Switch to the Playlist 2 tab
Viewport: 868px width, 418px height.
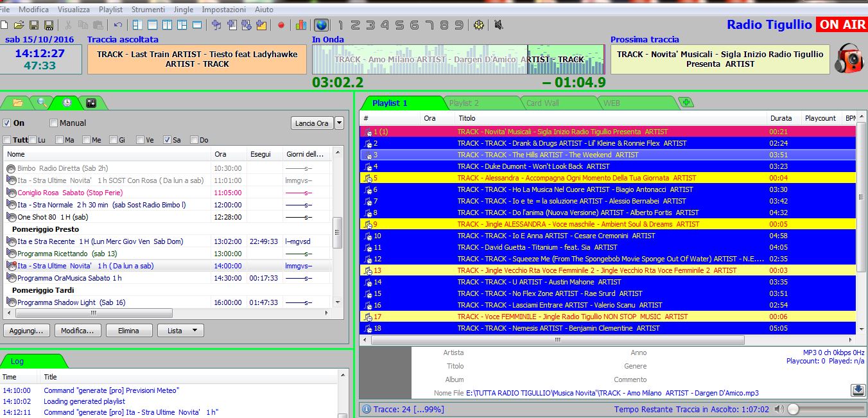tap(464, 103)
